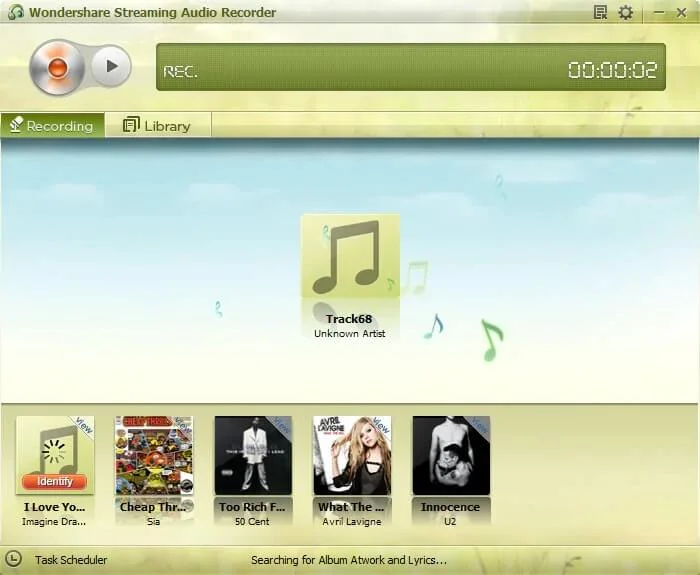This screenshot has width=700, height=575.
Task: Select the Avril Lavigne album cover
Action: point(352,455)
